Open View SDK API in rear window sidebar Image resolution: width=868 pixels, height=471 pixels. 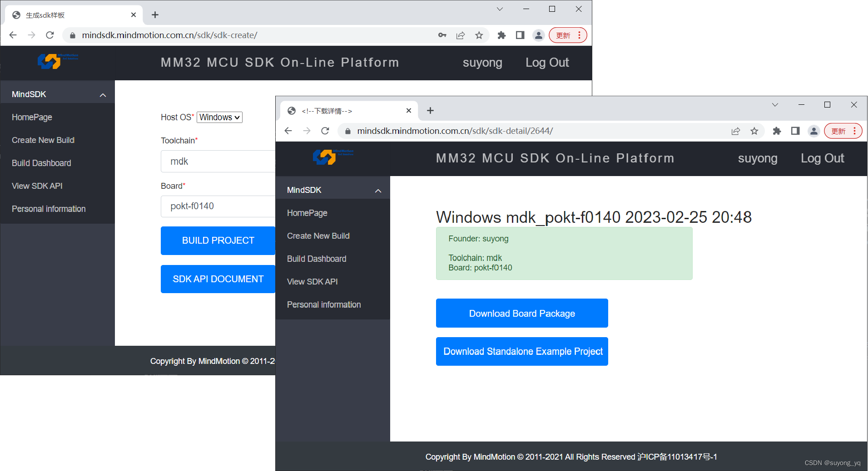click(x=37, y=186)
